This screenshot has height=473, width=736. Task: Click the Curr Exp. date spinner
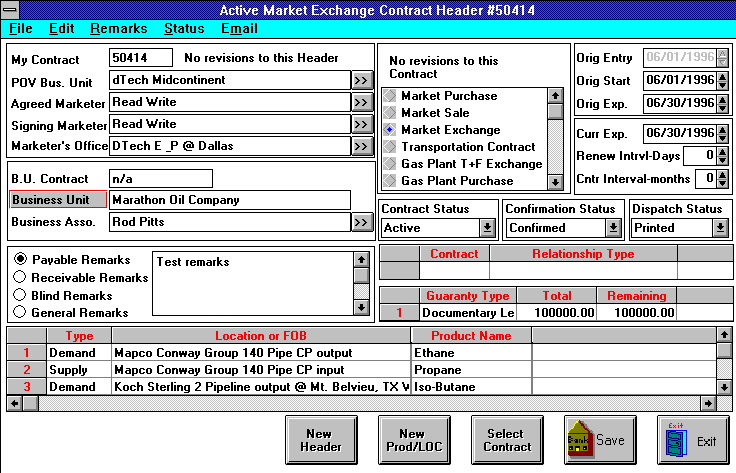[723, 134]
